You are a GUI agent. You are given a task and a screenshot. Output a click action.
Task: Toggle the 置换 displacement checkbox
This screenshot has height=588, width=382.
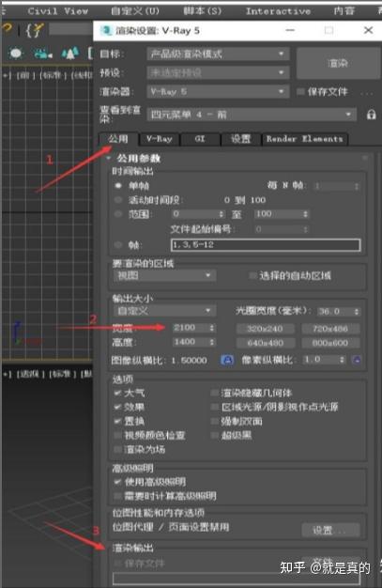(117, 421)
